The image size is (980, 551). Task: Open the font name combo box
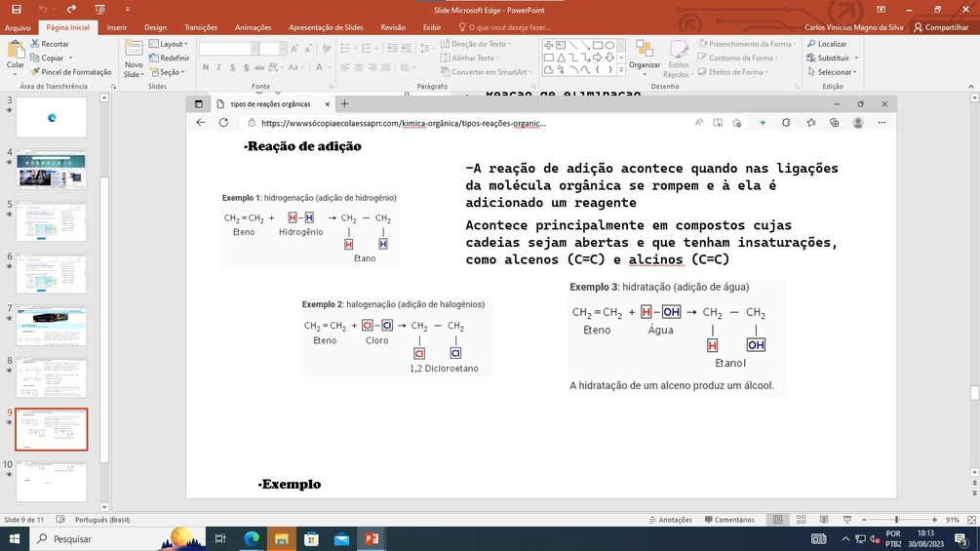pyautogui.click(x=229, y=49)
